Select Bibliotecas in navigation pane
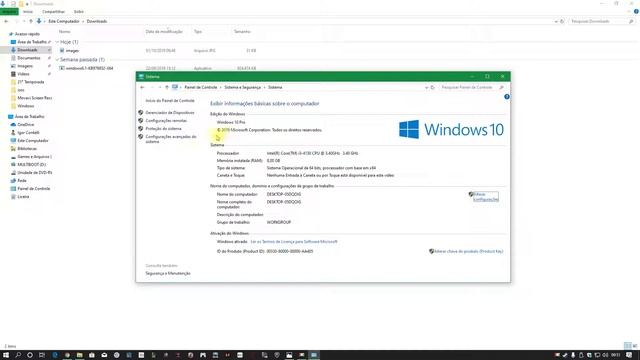Viewport: 640px width, 360px height. [27, 149]
